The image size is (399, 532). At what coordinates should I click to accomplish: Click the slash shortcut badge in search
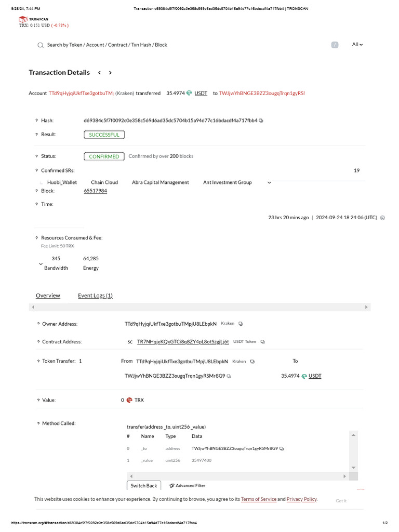335,45
